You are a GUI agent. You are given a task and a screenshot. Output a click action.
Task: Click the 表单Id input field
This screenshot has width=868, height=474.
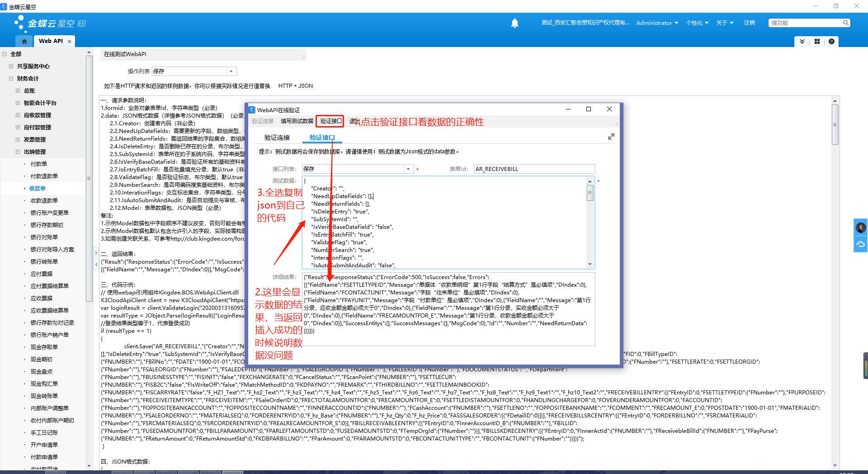[534, 169]
